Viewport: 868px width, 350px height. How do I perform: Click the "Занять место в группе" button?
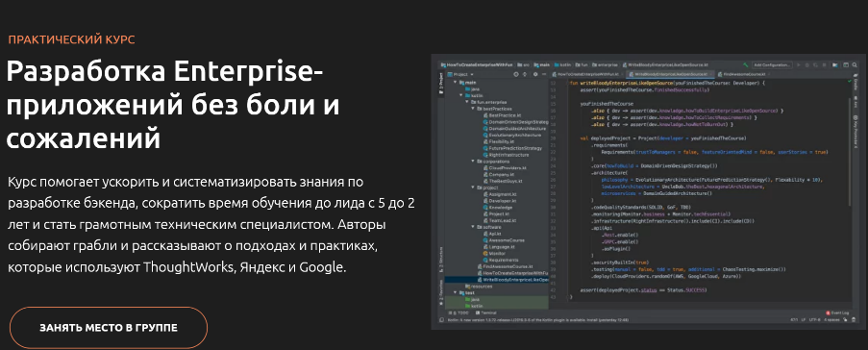(109, 328)
